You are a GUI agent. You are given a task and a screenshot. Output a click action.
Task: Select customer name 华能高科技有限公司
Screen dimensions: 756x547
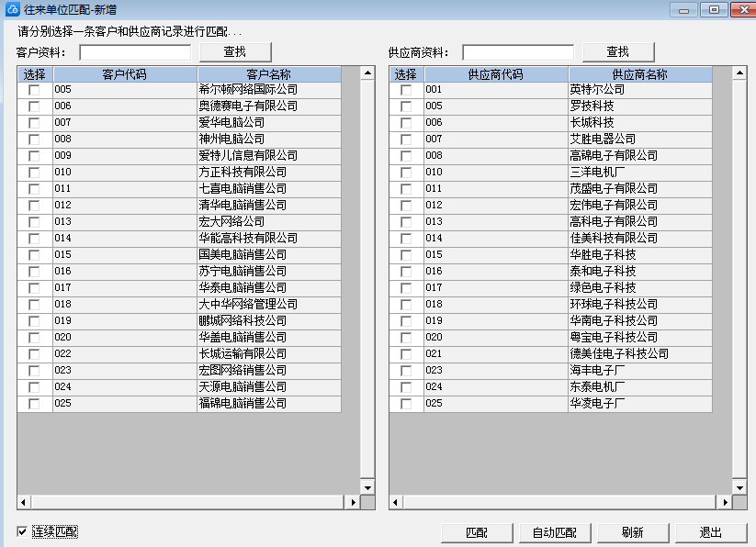248,238
